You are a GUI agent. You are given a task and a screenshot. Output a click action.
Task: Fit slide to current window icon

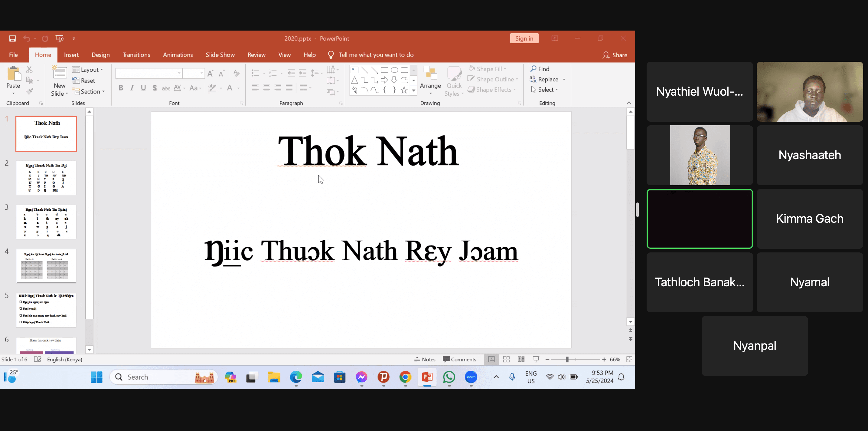(x=629, y=360)
